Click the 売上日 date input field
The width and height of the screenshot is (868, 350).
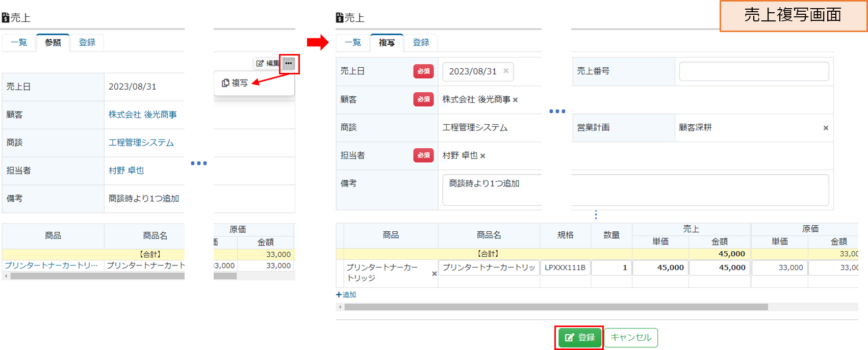478,71
